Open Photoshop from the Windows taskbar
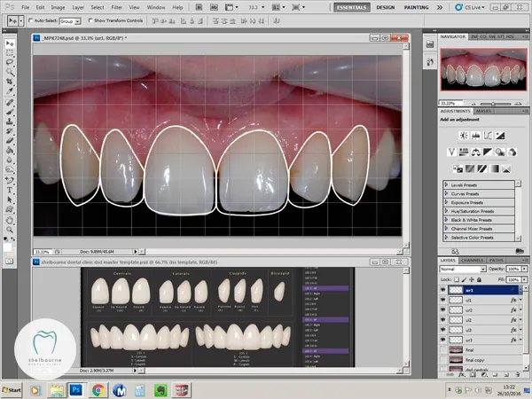 pos(75,389)
